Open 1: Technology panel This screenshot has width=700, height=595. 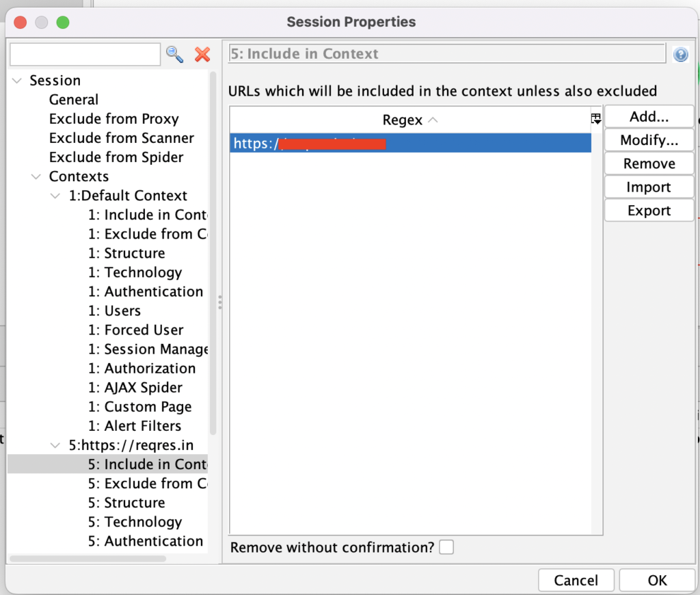135,272
